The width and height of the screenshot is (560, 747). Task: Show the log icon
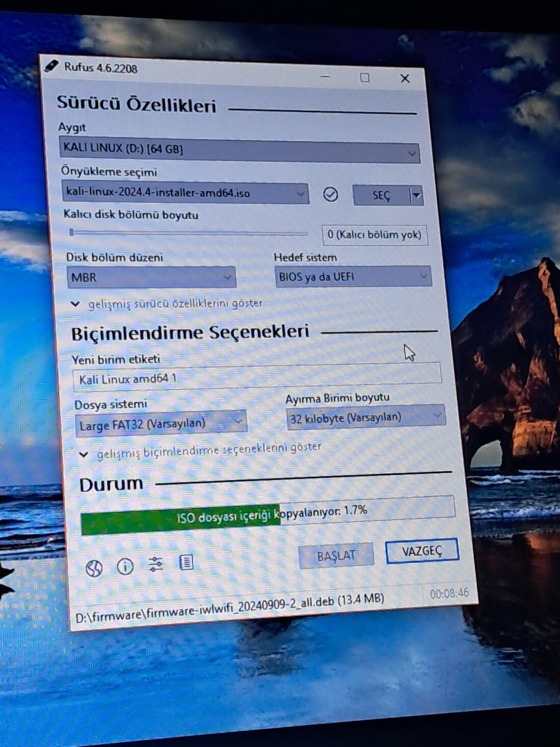coord(186,562)
